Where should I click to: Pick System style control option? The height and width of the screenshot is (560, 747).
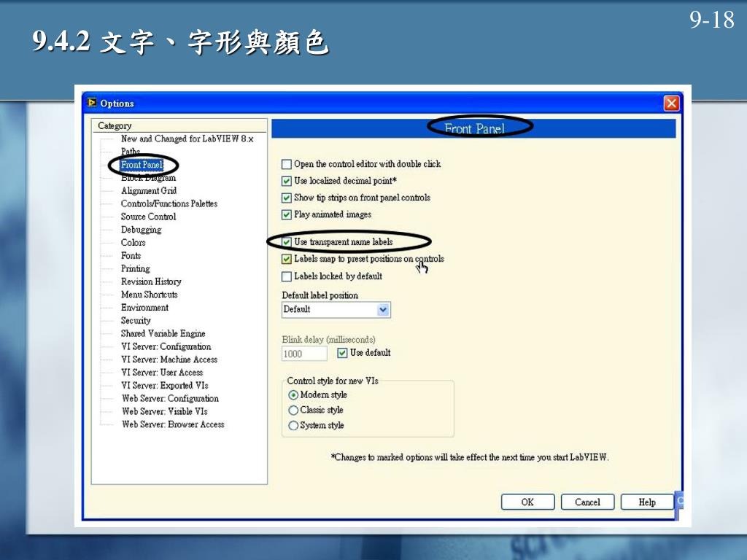coord(293,425)
